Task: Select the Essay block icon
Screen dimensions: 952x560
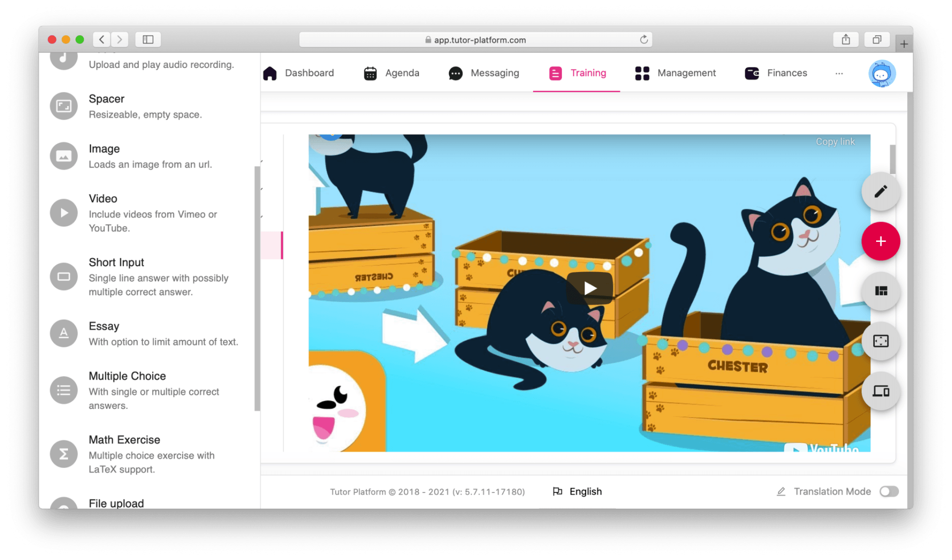Action: click(x=63, y=333)
